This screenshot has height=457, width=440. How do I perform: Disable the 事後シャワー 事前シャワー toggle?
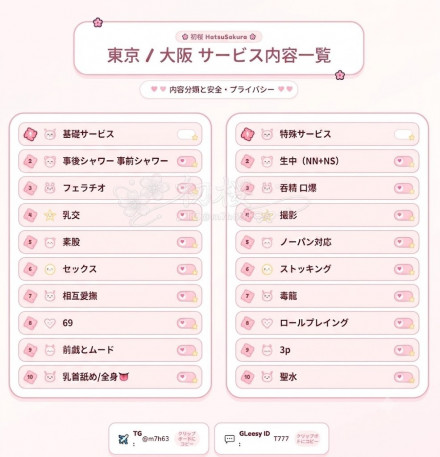(187, 162)
